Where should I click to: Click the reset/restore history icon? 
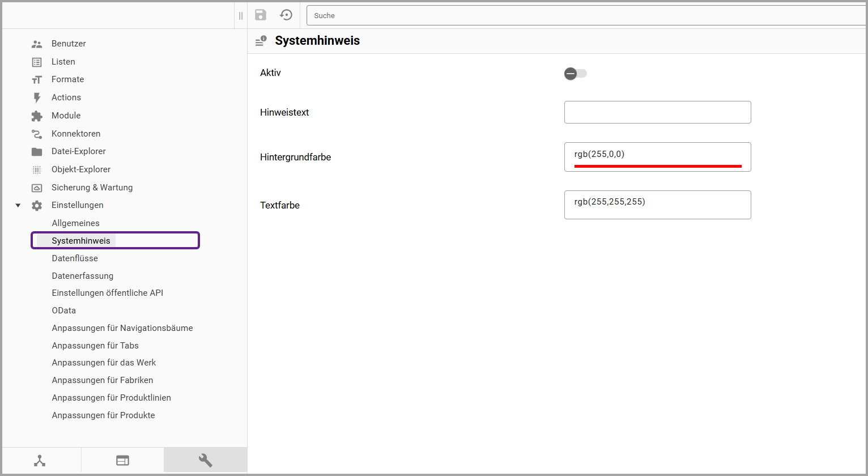click(287, 15)
